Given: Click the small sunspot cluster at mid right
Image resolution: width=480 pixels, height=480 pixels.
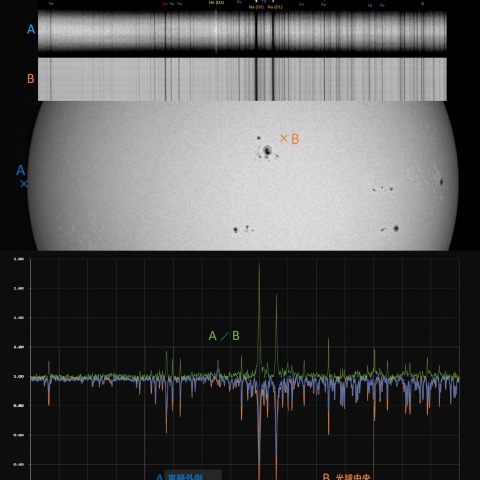Looking at the screenshot, I should point(383,189).
